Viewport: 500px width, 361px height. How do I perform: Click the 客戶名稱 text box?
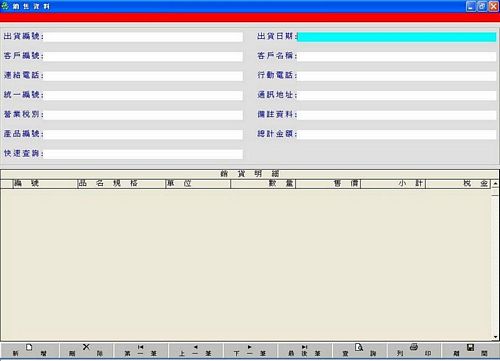tap(397, 56)
